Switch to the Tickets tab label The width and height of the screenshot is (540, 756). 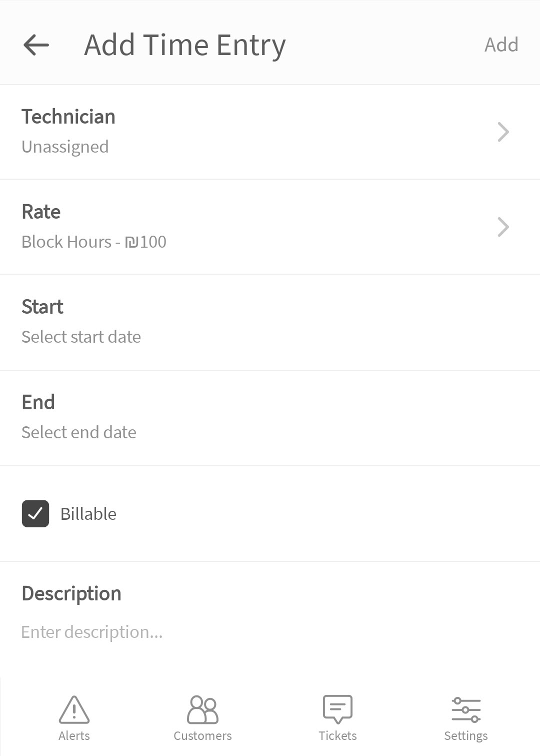pos(337,735)
